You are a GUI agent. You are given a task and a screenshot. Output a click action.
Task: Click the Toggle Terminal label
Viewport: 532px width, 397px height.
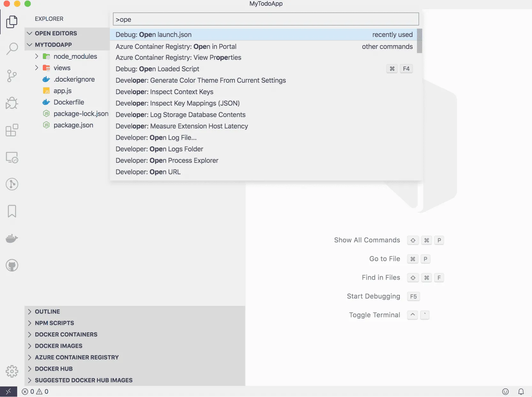pos(374,315)
